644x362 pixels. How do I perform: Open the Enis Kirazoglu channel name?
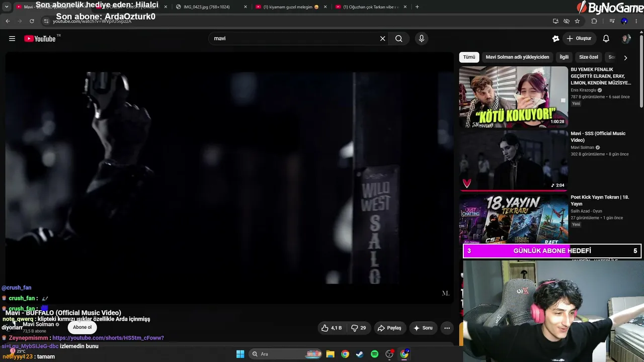pos(583,90)
